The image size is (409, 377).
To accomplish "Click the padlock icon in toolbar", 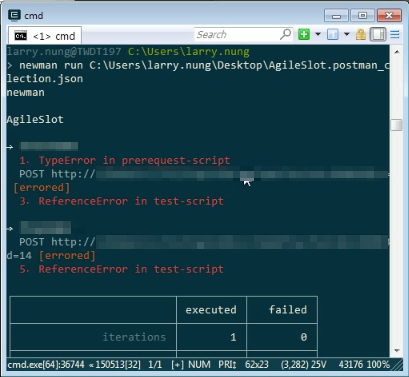I will pyautogui.click(x=361, y=34).
